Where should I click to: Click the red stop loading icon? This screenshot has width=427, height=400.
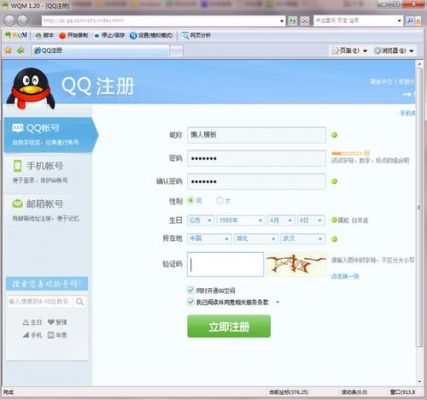(x=305, y=21)
